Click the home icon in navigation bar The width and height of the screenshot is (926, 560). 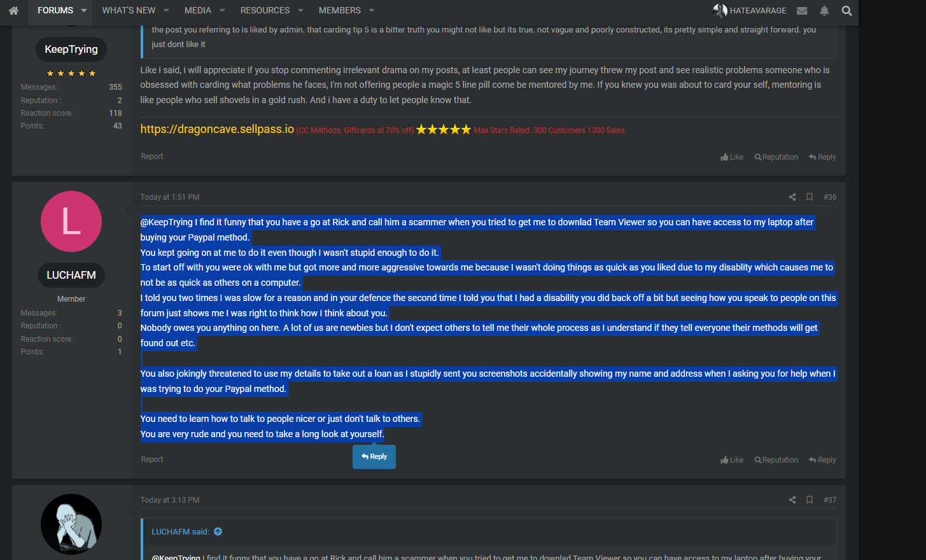click(13, 11)
